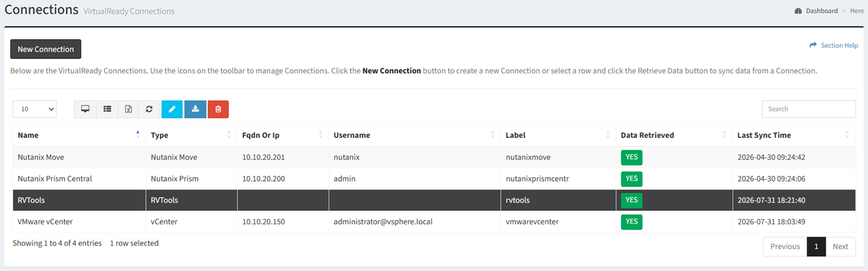Sort by Username column header
The height and width of the screenshot is (271, 868).
click(415, 135)
